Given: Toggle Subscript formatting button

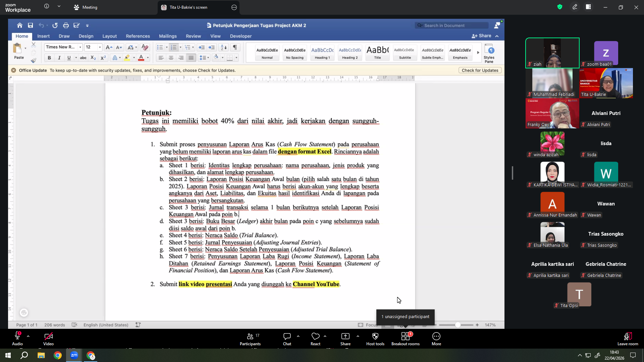Looking at the screenshot, I should tap(93, 58).
